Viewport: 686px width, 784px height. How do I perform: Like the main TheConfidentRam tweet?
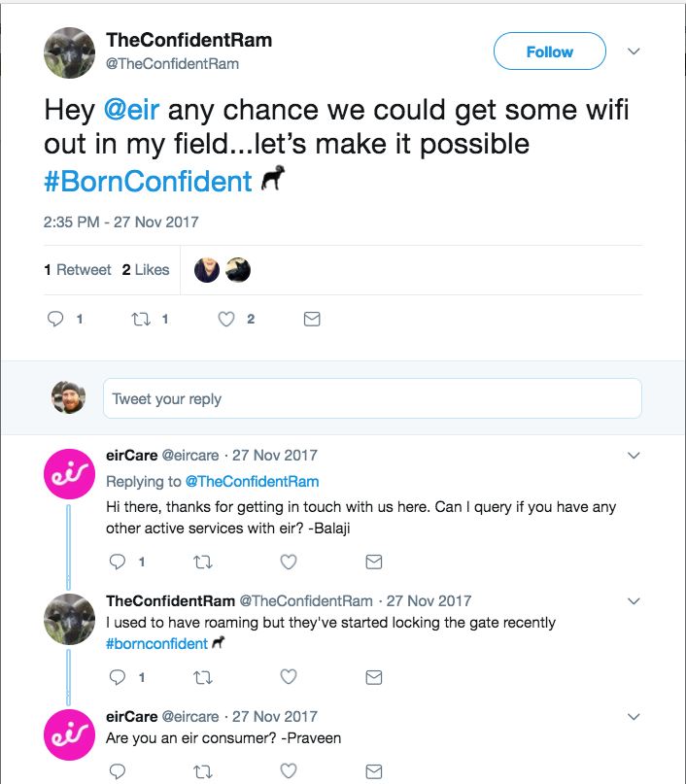pos(226,319)
